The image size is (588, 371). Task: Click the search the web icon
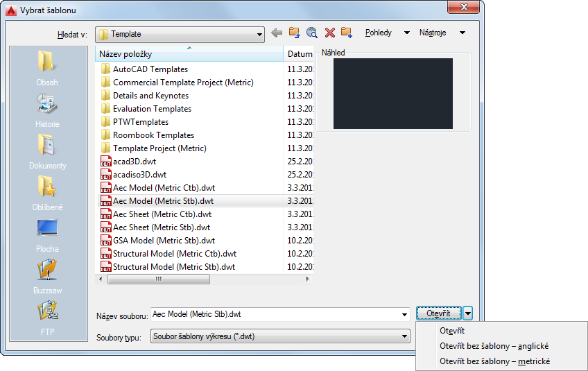click(x=312, y=33)
